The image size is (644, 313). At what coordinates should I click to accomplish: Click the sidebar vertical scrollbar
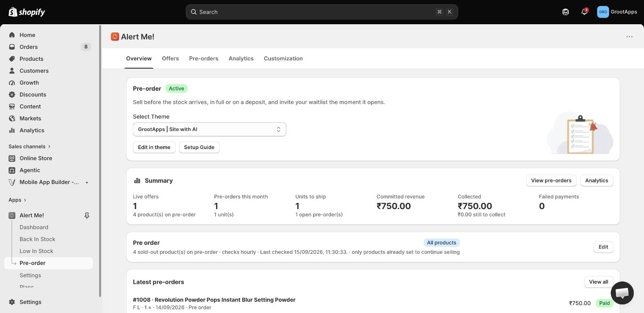100,161
